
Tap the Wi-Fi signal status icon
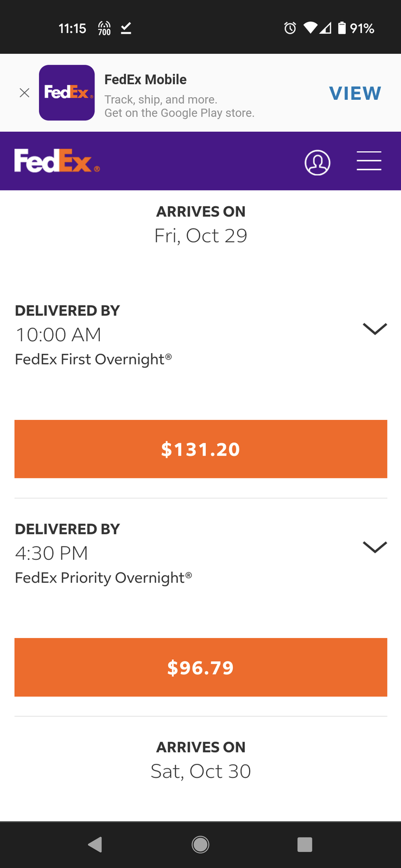310,28
